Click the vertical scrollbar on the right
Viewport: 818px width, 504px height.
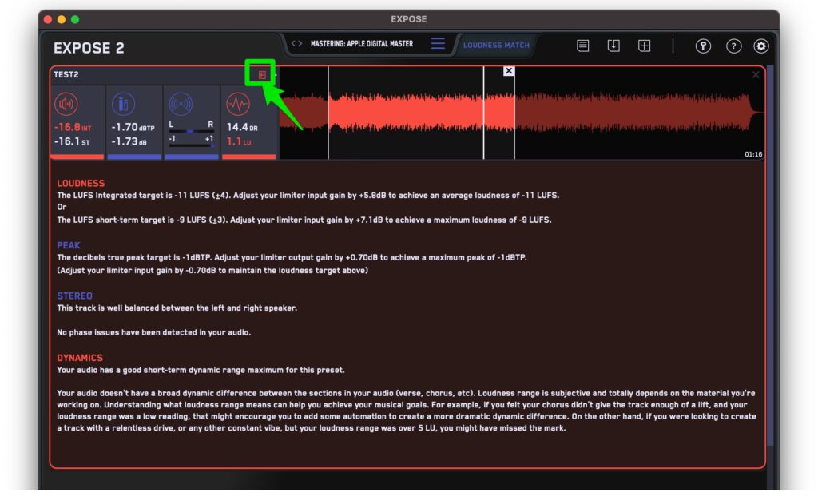[770, 256]
